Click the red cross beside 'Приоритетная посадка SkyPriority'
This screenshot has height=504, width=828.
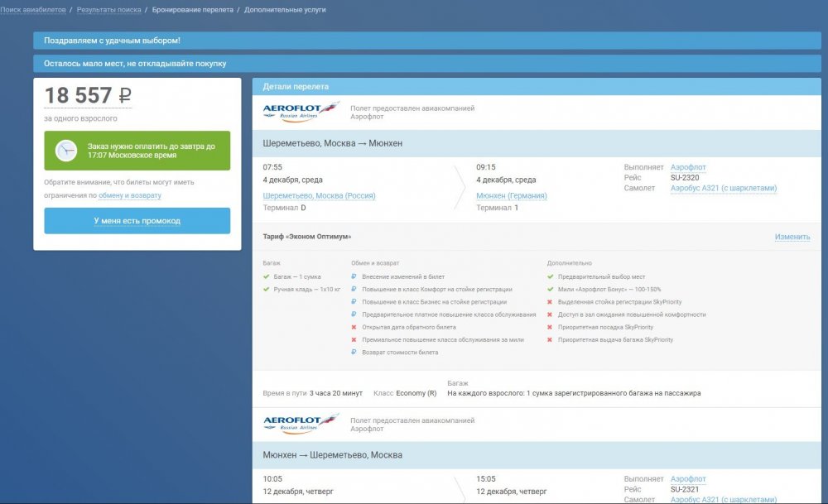pos(551,327)
